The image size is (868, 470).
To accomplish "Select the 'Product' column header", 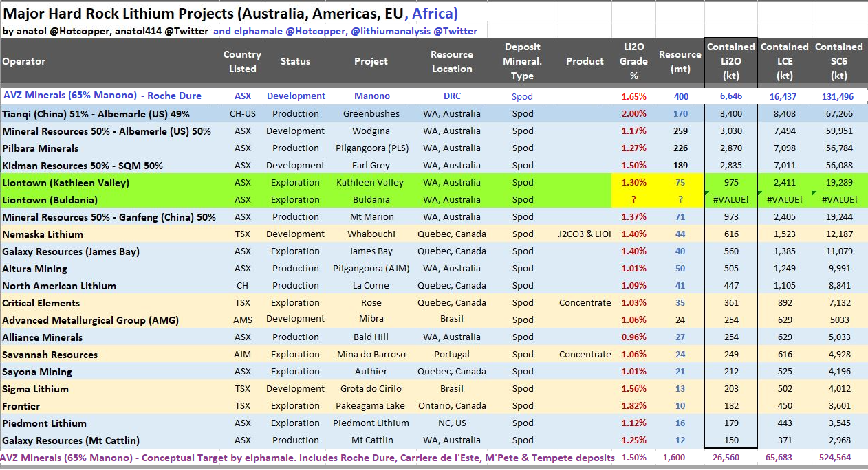I will (585, 61).
